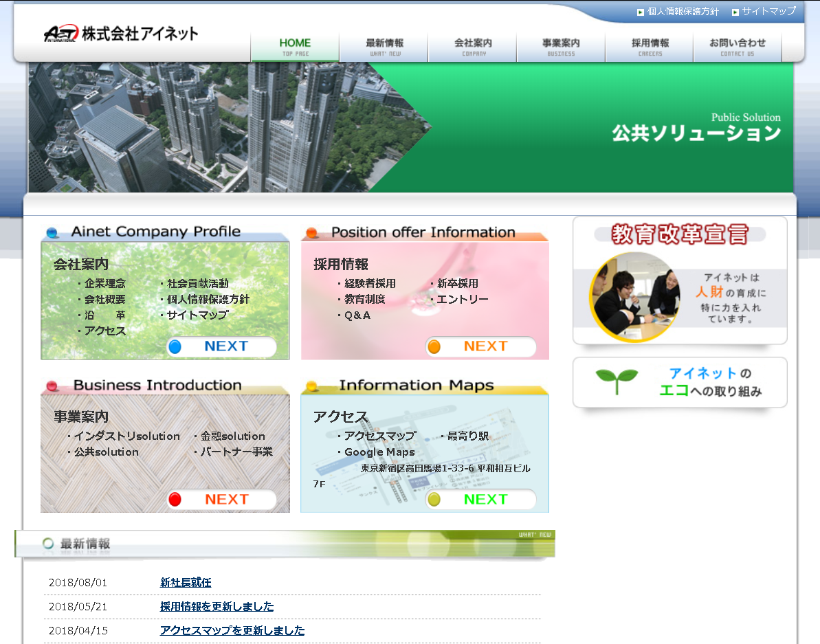This screenshot has height=644, width=820.
Task: Click the red circle icon beside Business Introduction
Action: [52, 385]
